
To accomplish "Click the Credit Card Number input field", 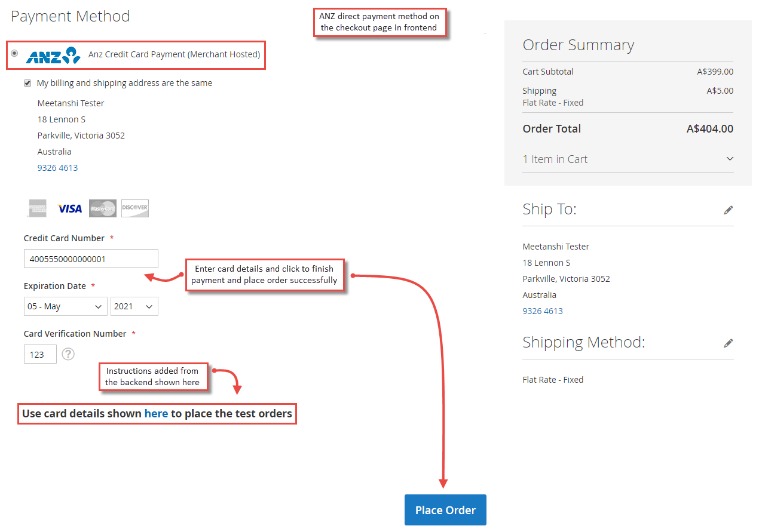I will (x=91, y=259).
